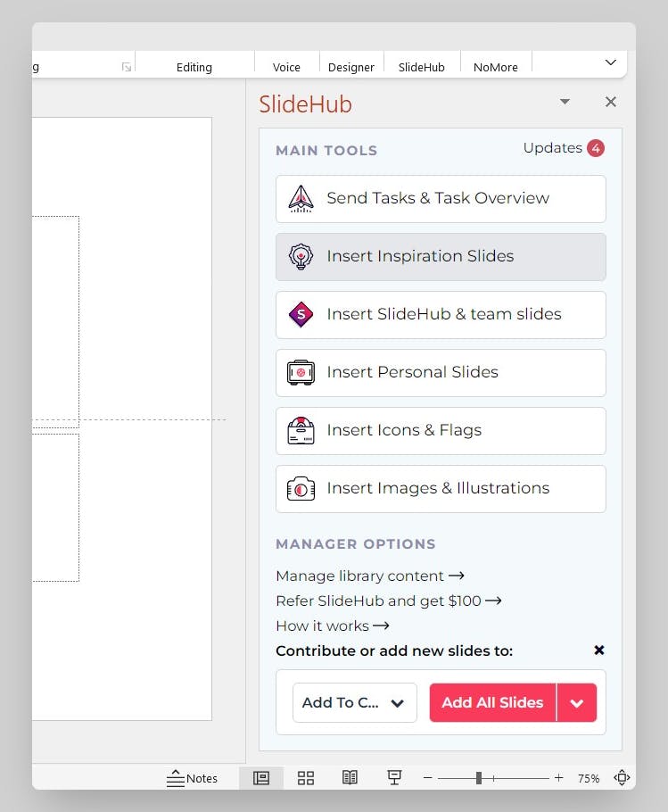This screenshot has width=668, height=812.
Task: Click the Updates label
Action: tap(553, 148)
